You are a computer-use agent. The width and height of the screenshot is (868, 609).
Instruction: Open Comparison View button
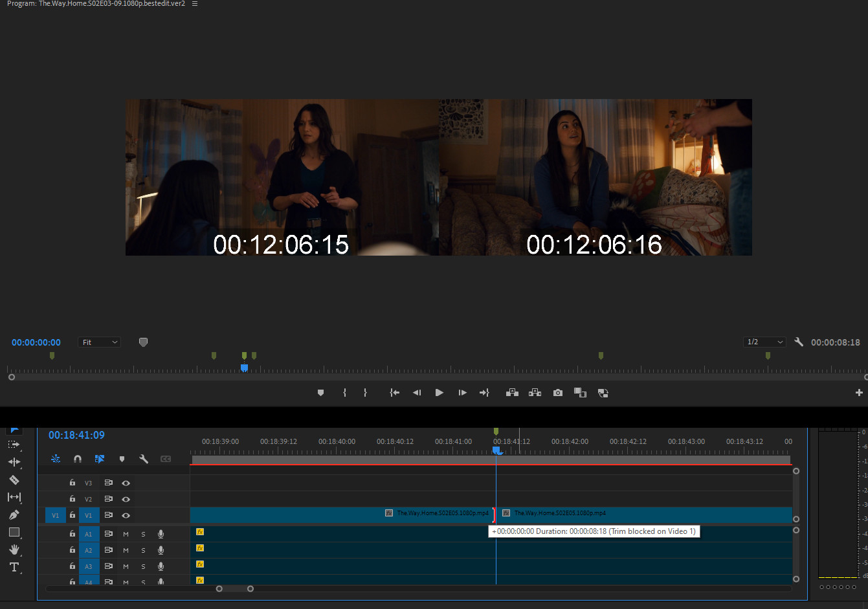580,393
